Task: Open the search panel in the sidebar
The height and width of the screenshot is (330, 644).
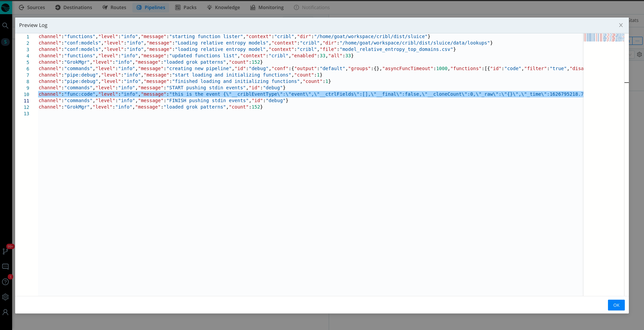Action: click(x=5, y=25)
